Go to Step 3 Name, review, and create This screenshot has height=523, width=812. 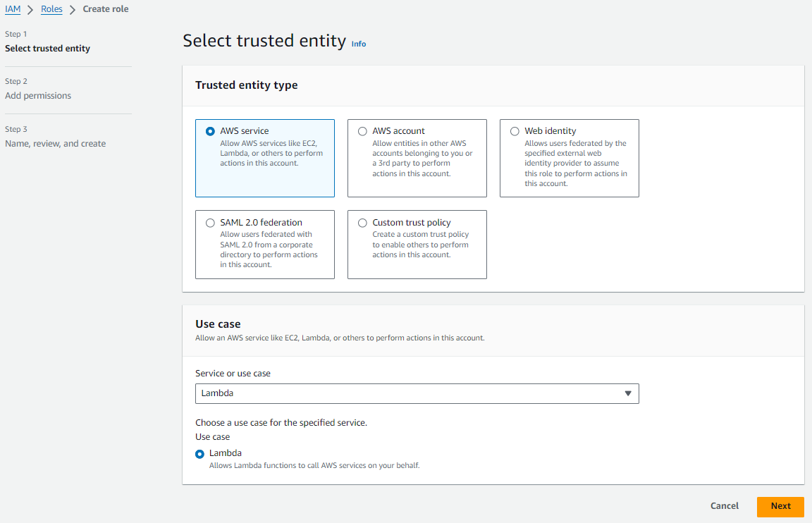point(55,142)
